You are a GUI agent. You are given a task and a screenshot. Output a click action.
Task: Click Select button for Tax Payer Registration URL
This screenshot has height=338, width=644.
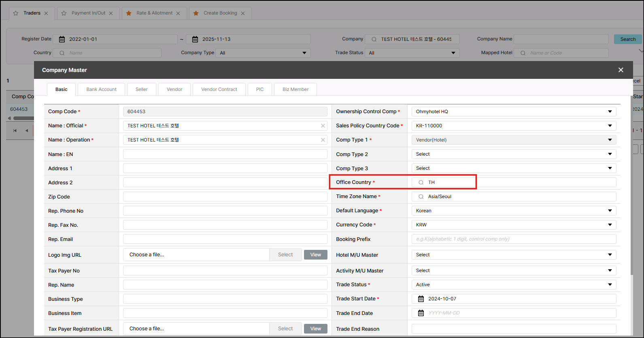(x=285, y=329)
